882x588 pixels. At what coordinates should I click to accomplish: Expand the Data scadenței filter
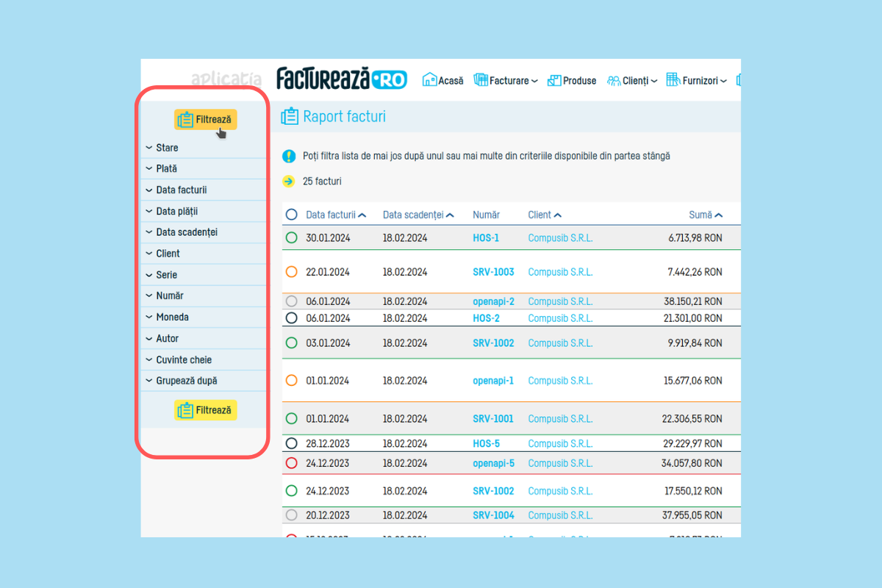[186, 232]
